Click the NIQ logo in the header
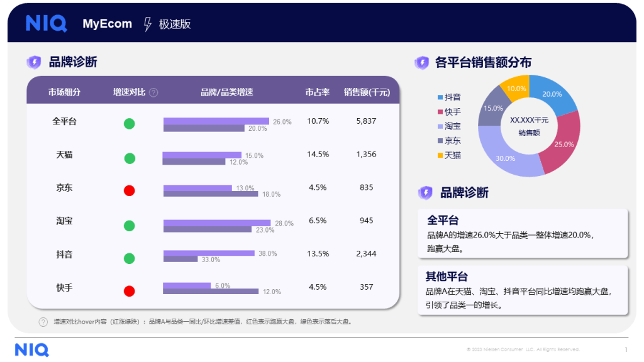The width and height of the screenshot is (644, 362). coord(46,23)
